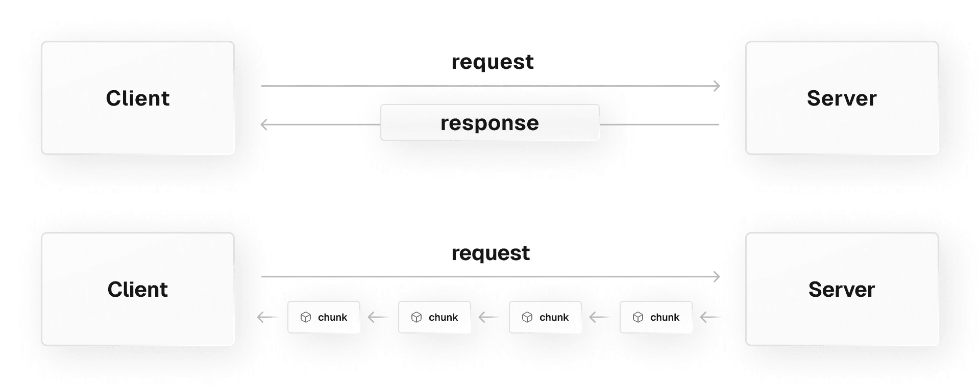Click the small arrow between first and second chunks
980x387 pixels.
coord(378,317)
